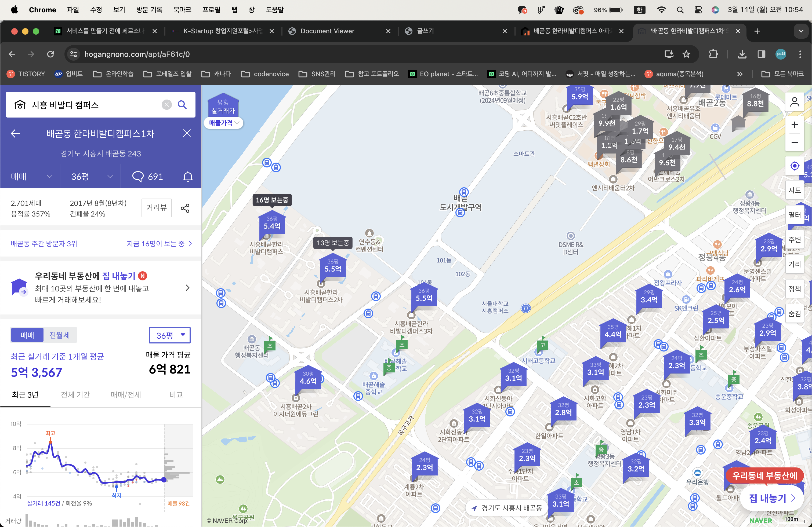Open Chrome extensions puzzle icon
812x527 pixels.
pos(713,54)
